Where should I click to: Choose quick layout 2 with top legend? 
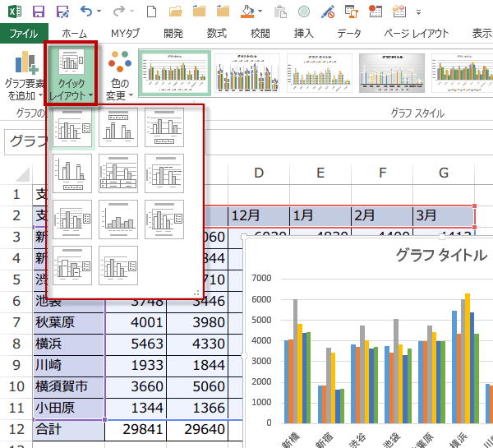point(118,127)
